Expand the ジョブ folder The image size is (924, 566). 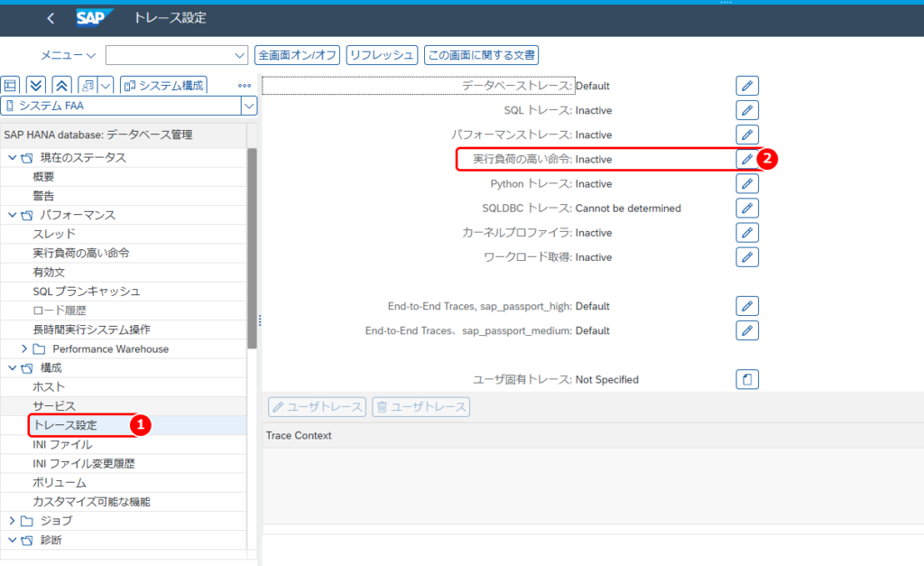pyautogui.click(x=12, y=521)
